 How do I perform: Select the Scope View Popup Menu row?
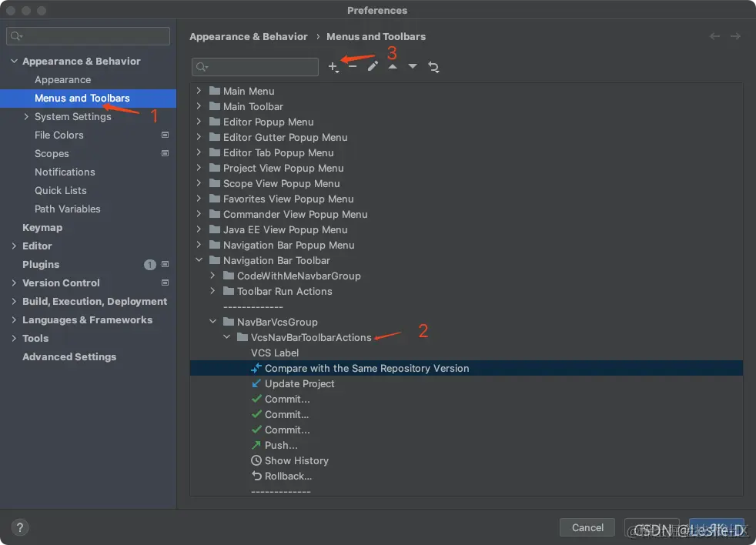467,183
